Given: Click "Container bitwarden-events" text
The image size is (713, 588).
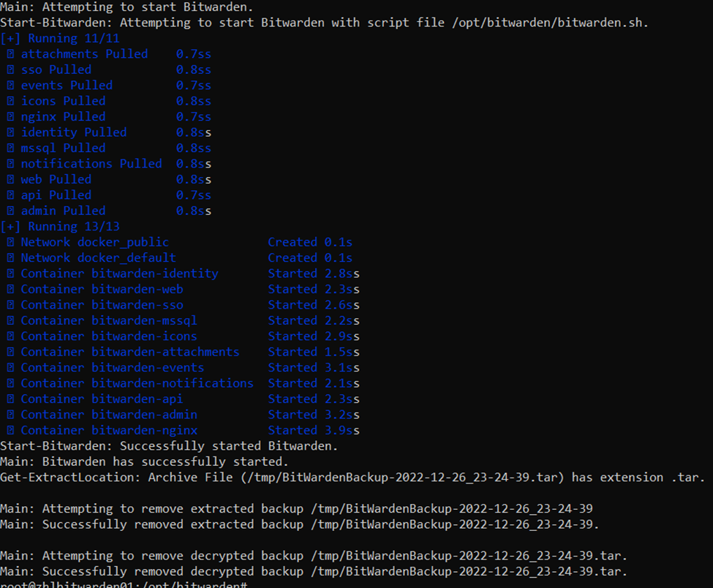Looking at the screenshot, I should pos(113,368).
